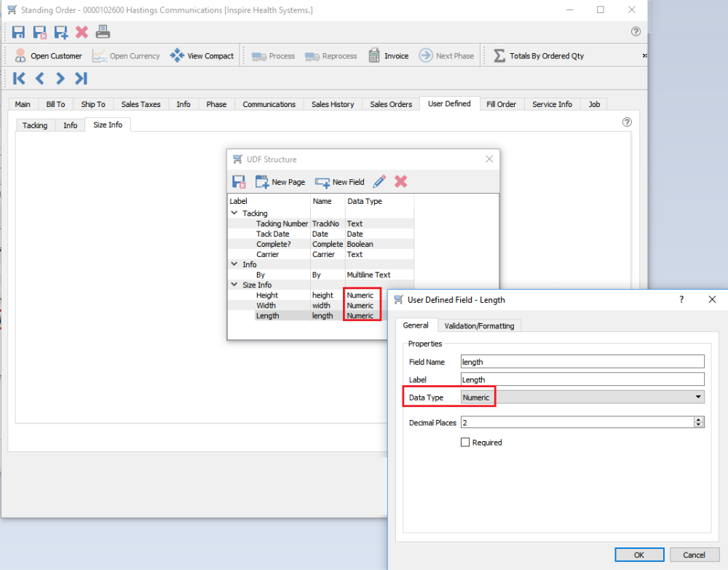This screenshot has height=570, width=728.
Task: Open the Job tab
Action: point(594,104)
